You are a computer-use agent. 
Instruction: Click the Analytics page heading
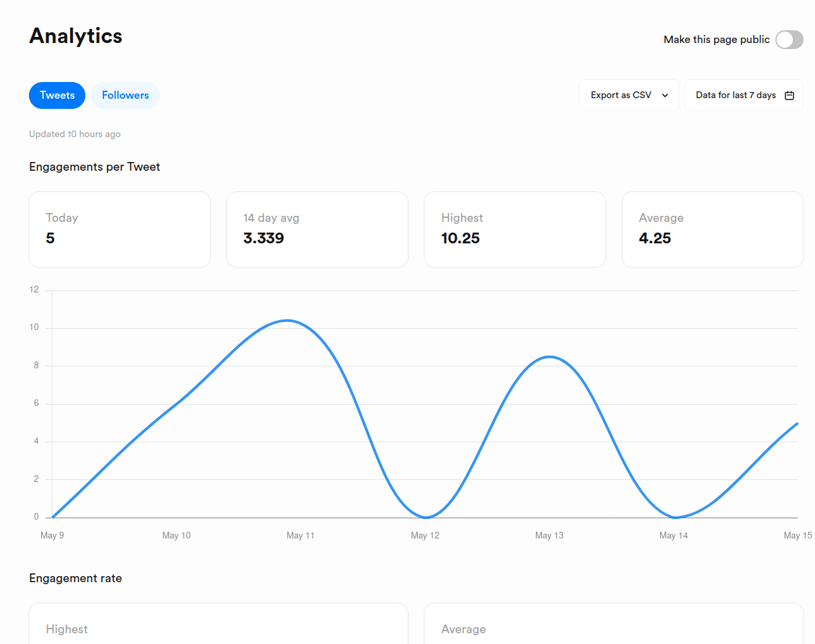click(75, 36)
